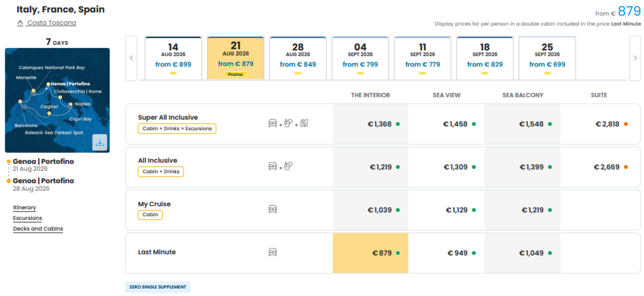The height and width of the screenshot is (296, 644).
Task: Click the drinks icon in Super All Inclusive row
Action: click(288, 123)
